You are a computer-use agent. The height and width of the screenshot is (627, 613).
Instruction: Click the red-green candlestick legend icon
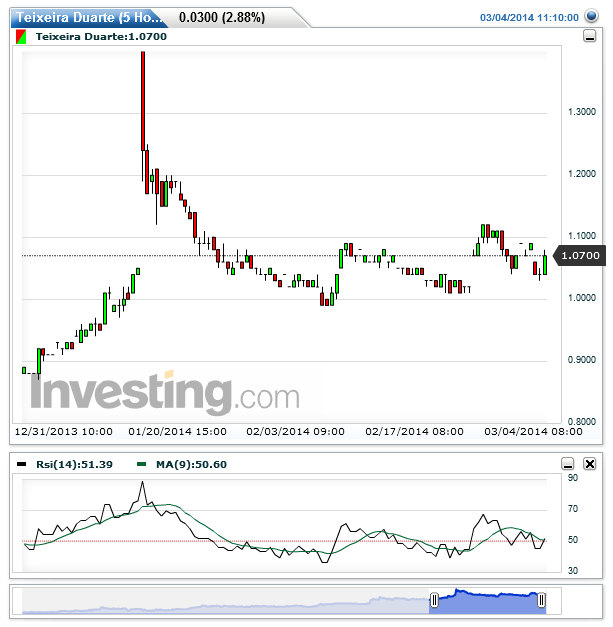point(21,37)
